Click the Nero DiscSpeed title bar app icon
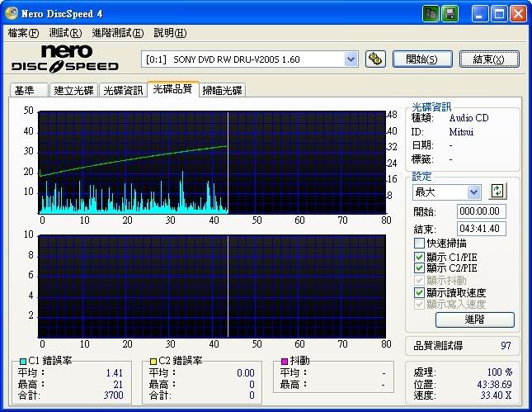This screenshot has height=412, width=532. pos(12,13)
